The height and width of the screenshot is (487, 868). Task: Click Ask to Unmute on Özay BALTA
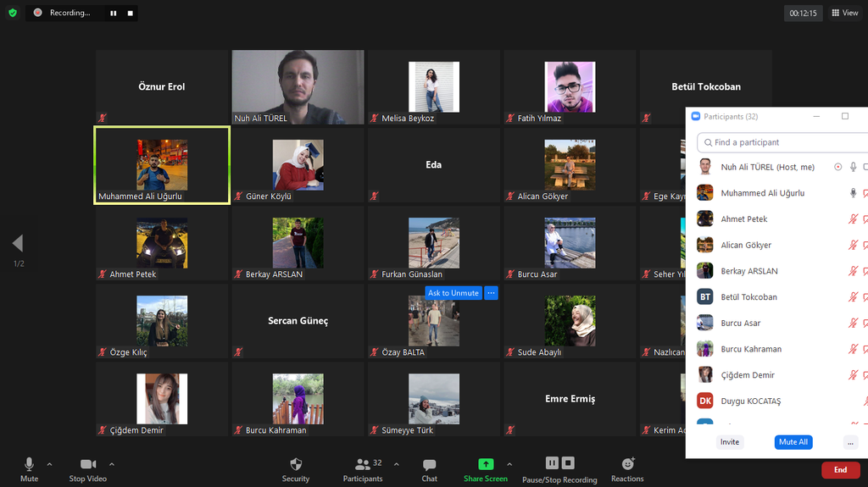(x=453, y=293)
